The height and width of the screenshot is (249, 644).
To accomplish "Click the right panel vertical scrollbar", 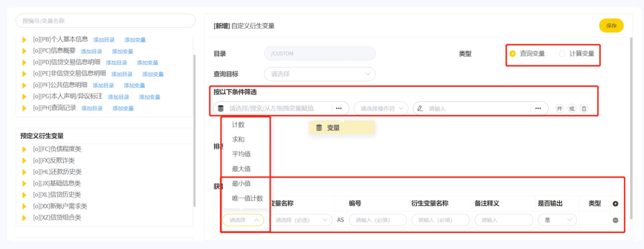I will 631,129.
